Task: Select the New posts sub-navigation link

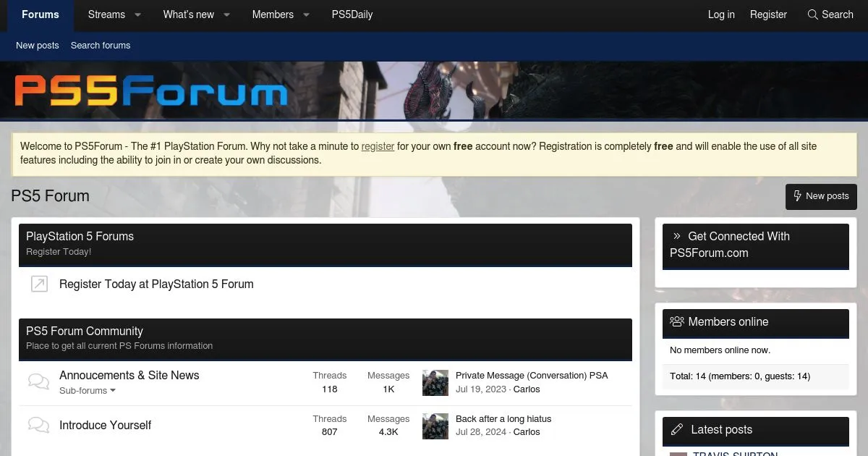Action: [38, 45]
